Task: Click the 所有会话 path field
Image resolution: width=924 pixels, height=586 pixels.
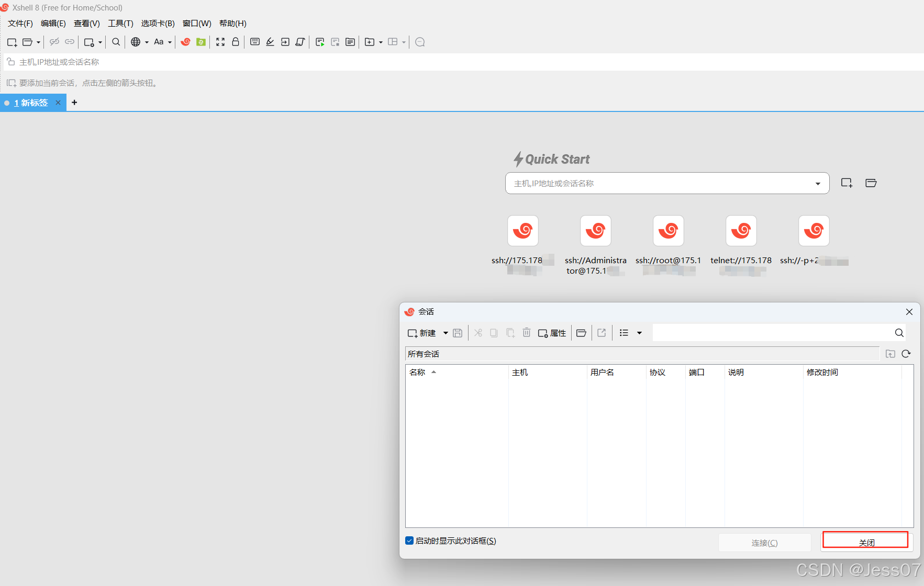Action: [x=642, y=354]
